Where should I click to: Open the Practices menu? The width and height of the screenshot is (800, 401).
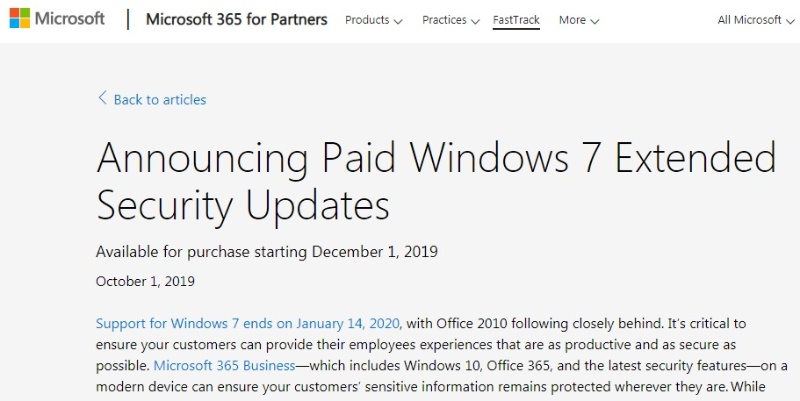tap(444, 20)
